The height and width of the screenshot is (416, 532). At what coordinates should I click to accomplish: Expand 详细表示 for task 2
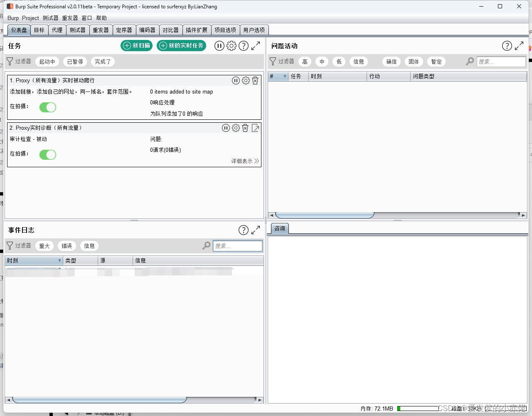(245, 161)
